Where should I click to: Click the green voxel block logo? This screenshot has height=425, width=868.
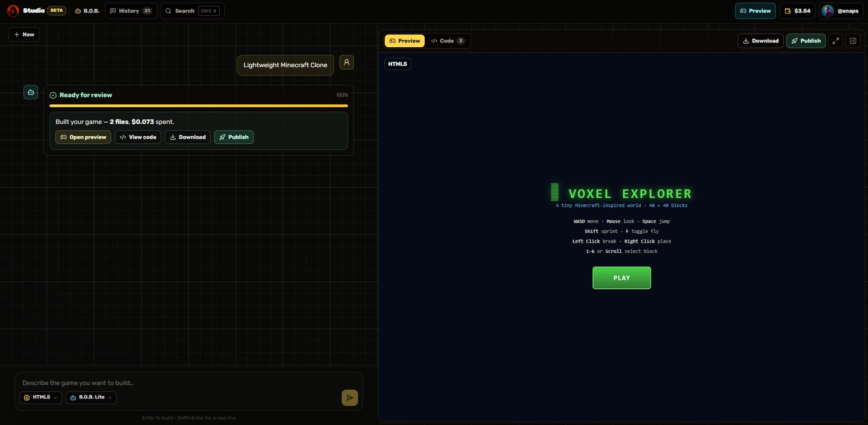tap(554, 192)
